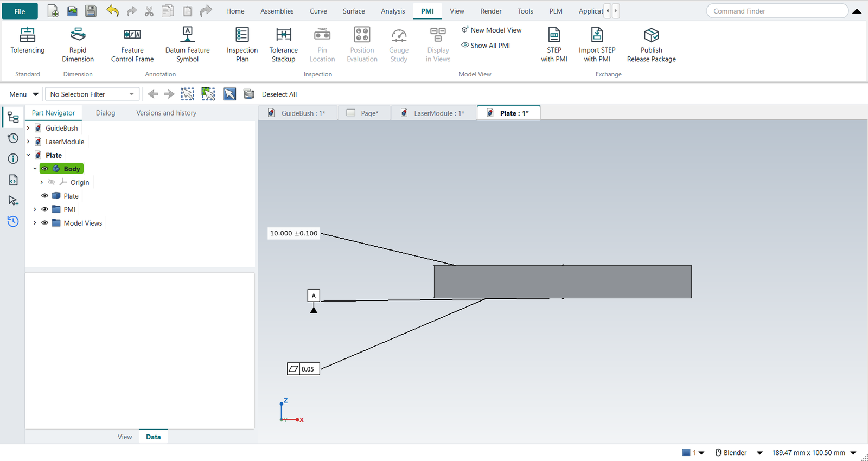The image size is (868, 461).
Task: Click the Command Finder search field
Action: click(x=777, y=11)
